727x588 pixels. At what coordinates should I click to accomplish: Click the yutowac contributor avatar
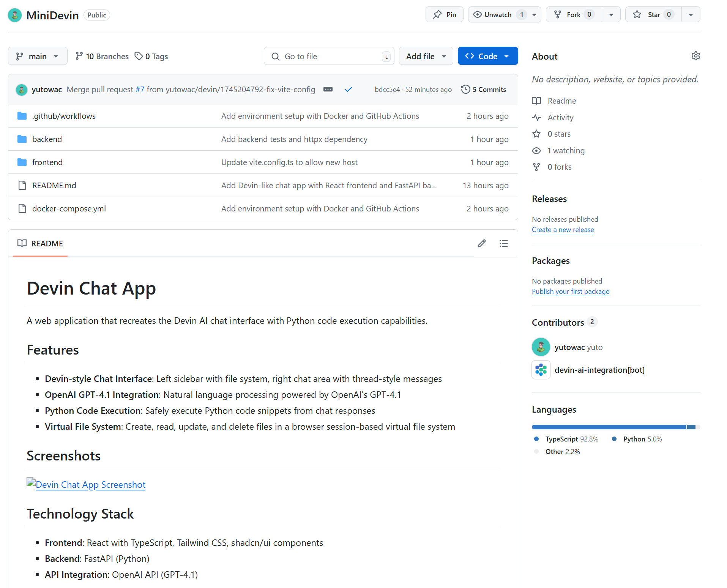click(541, 347)
